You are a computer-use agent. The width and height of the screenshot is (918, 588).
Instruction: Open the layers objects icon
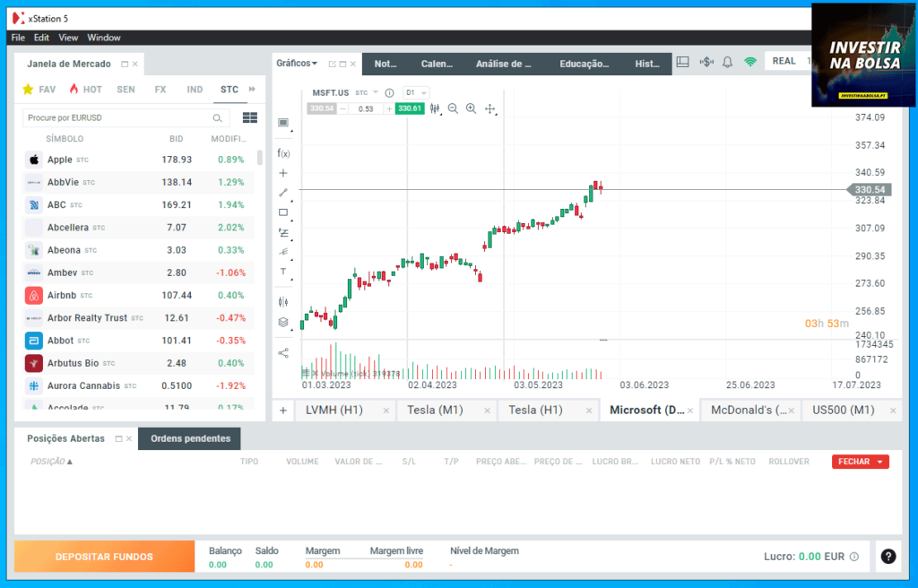coord(283,322)
